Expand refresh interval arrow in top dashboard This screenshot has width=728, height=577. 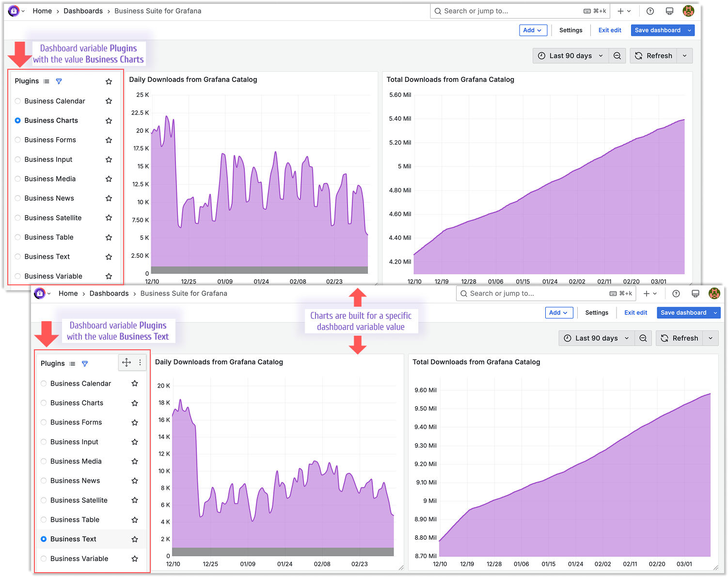point(684,56)
